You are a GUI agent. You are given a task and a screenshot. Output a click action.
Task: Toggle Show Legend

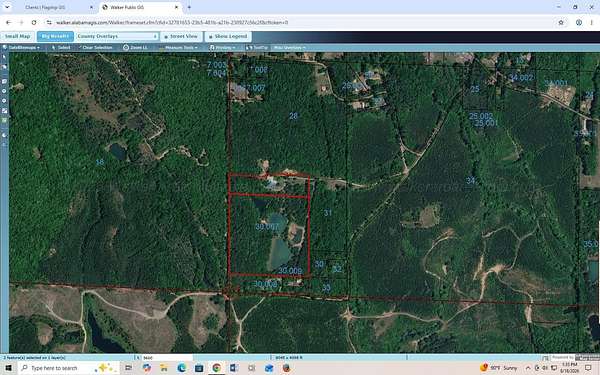click(x=228, y=36)
